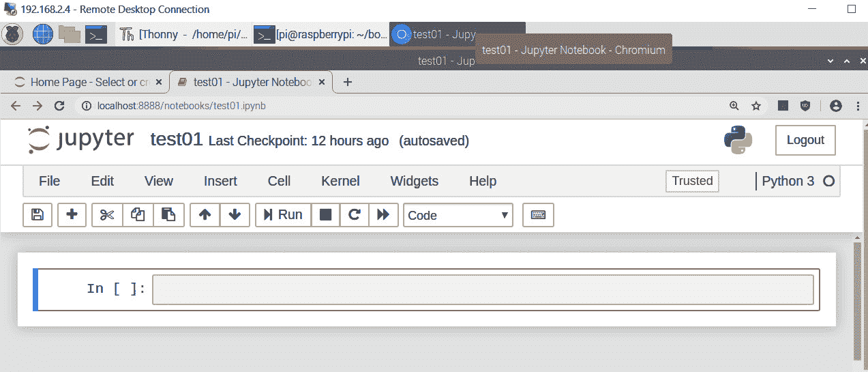Image resolution: width=868 pixels, height=372 pixels.
Task: Open the Chromium profile avatar
Action: tap(836, 106)
